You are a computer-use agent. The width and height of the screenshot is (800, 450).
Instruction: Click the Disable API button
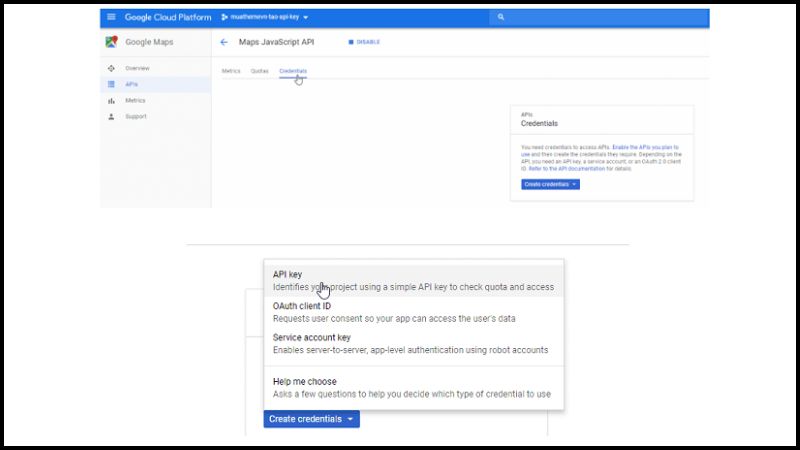(364, 42)
